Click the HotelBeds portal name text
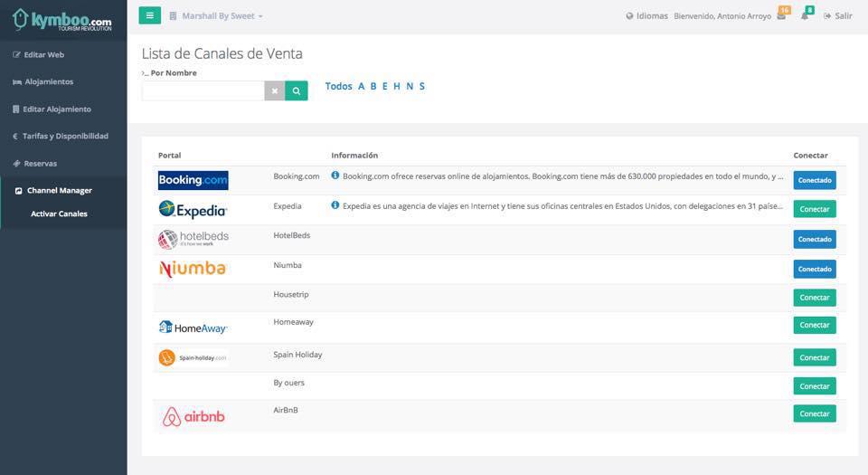Screen dimensions: 868x475 tap(292, 235)
